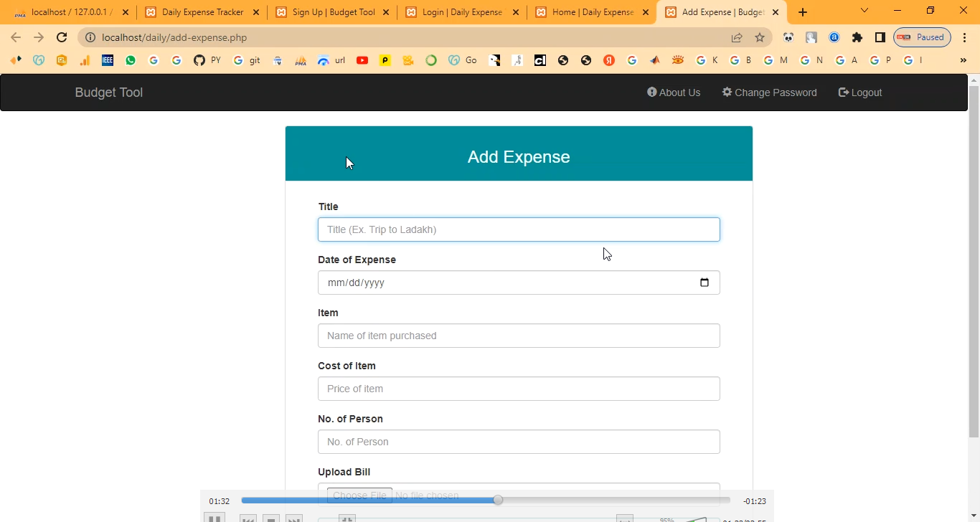980x522 pixels.
Task: Click the WhatsApp bookmark icon
Action: point(130,60)
